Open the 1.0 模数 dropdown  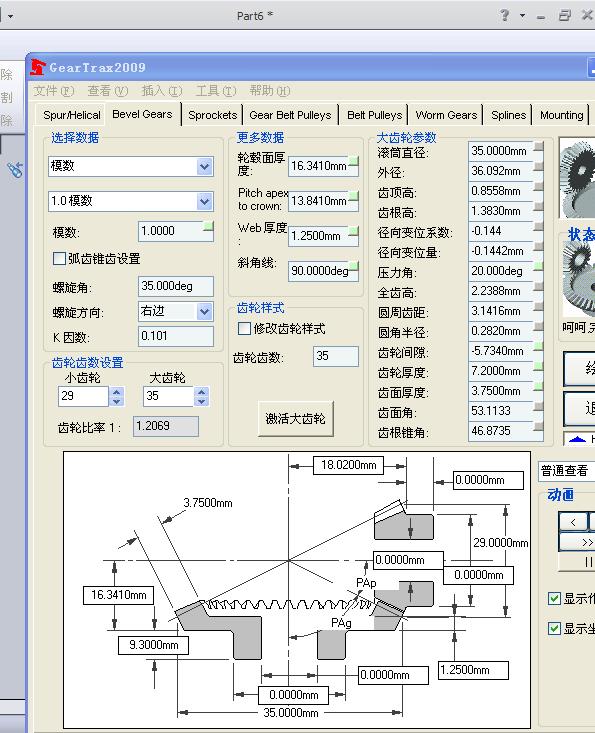click(x=204, y=201)
